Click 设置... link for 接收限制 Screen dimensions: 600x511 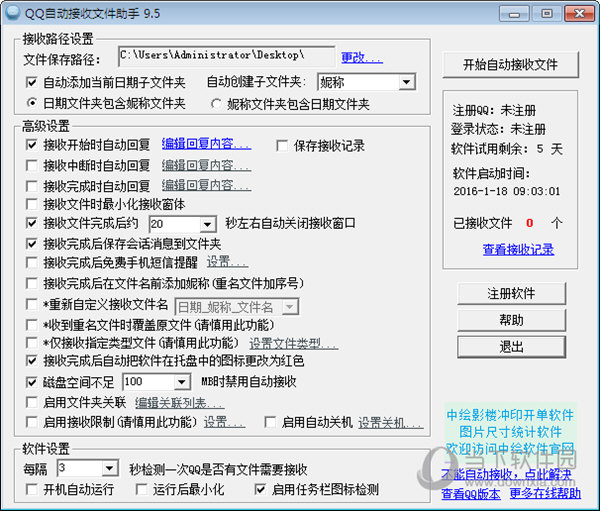pos(224,423)
